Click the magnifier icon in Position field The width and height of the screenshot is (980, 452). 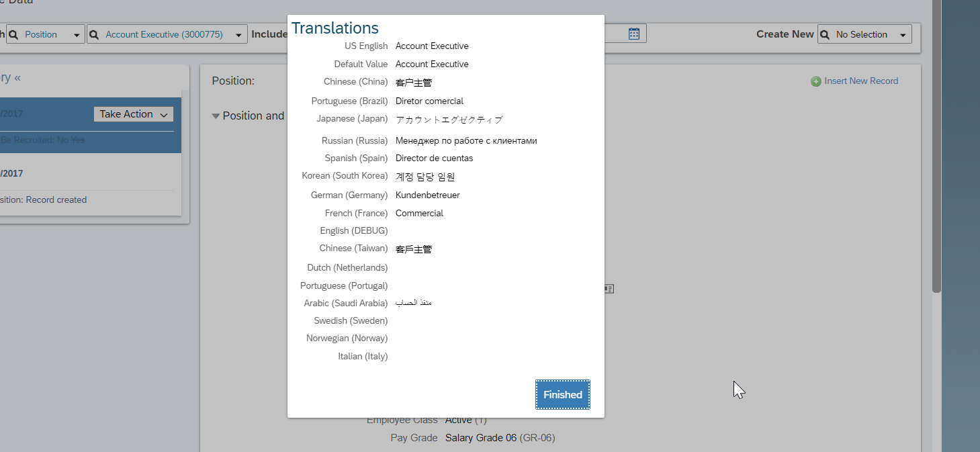pos(13,34)
